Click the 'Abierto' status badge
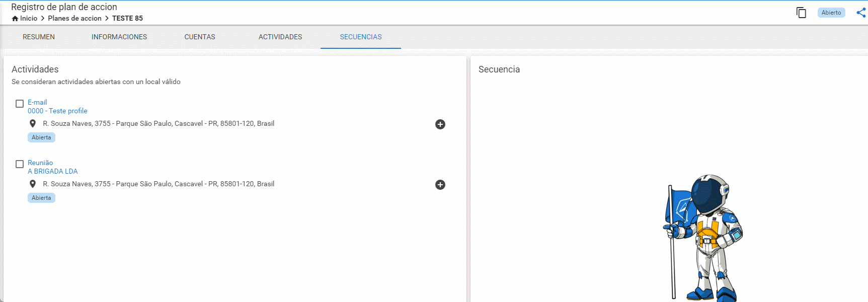Screen dimensions: 868x302 (831, 13)
